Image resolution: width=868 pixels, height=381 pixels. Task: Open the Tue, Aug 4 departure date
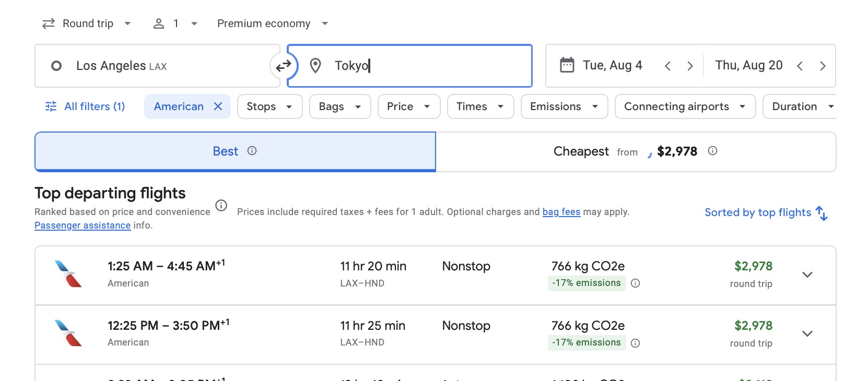coord(613,65)
